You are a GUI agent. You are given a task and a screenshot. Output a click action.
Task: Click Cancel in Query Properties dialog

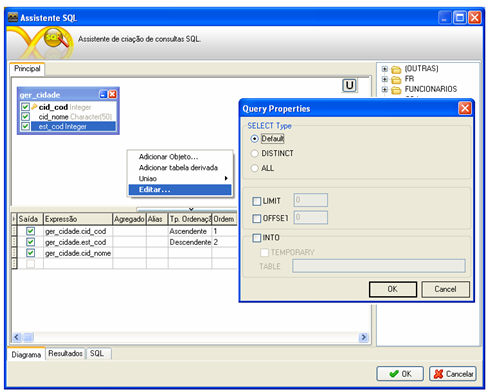click(445, 289)
